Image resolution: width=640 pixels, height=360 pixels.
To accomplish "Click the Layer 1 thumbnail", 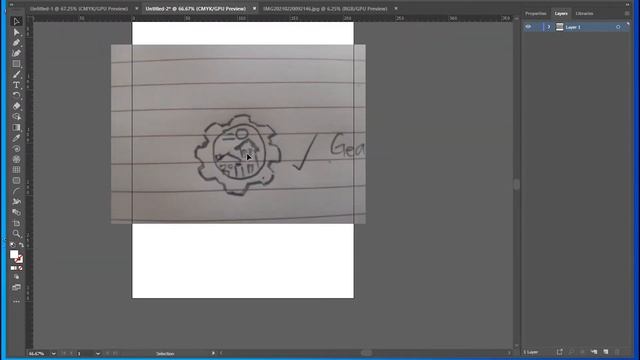I will click(560, 27).
